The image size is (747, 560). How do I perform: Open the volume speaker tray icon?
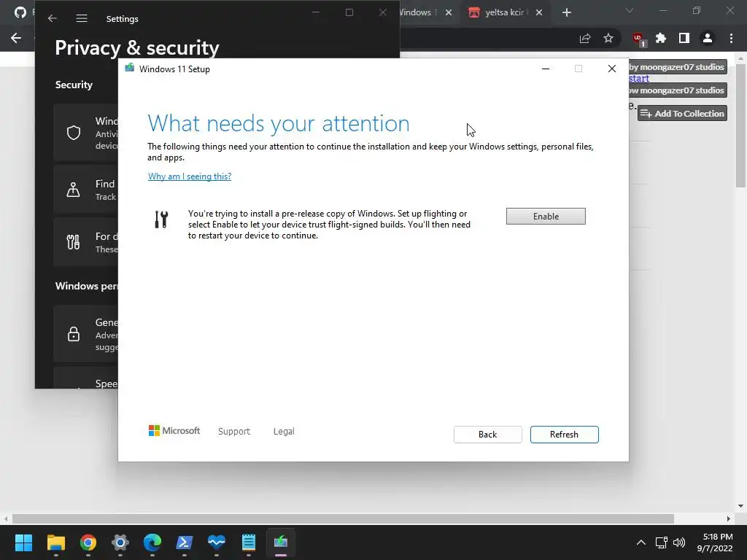tap(679, 542)
